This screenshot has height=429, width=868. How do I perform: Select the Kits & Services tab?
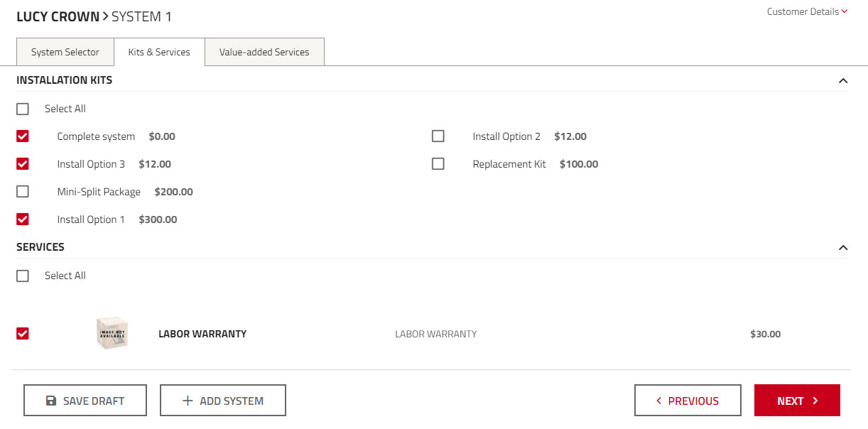click(x=159, y=52)
